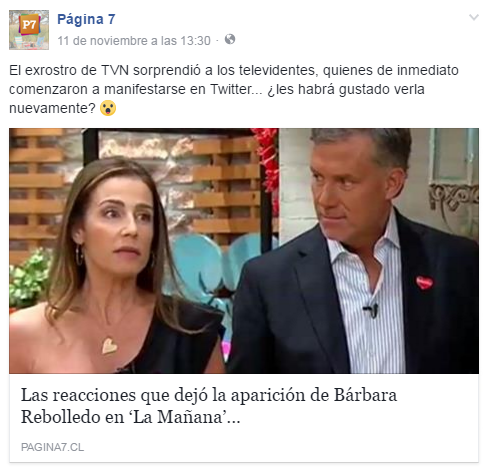Screen dimensions: 488x474
Task: Open the 11 de noviembre timestamp link
Action: (x=134, y=41)
